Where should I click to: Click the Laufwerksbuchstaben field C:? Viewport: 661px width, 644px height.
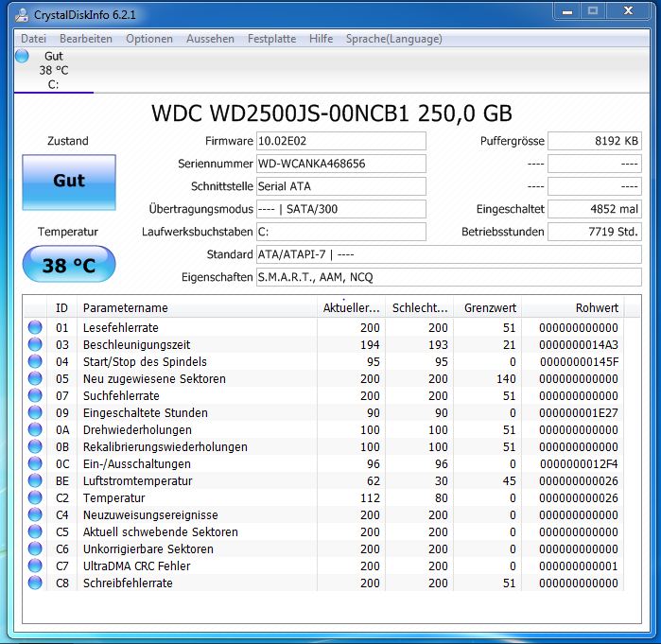point(341,232)
